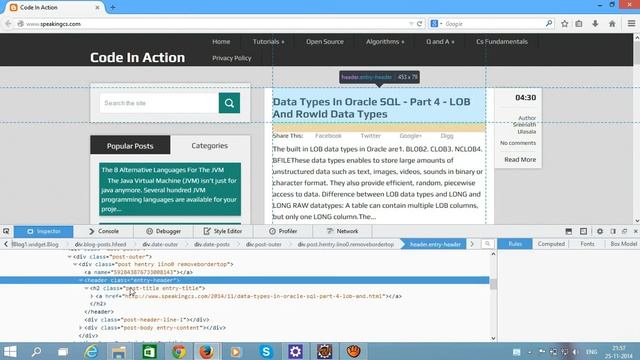Open the Cs Fundamentals nav link
The height and width of the screenshot is (360, 640).
pos(502,42)
